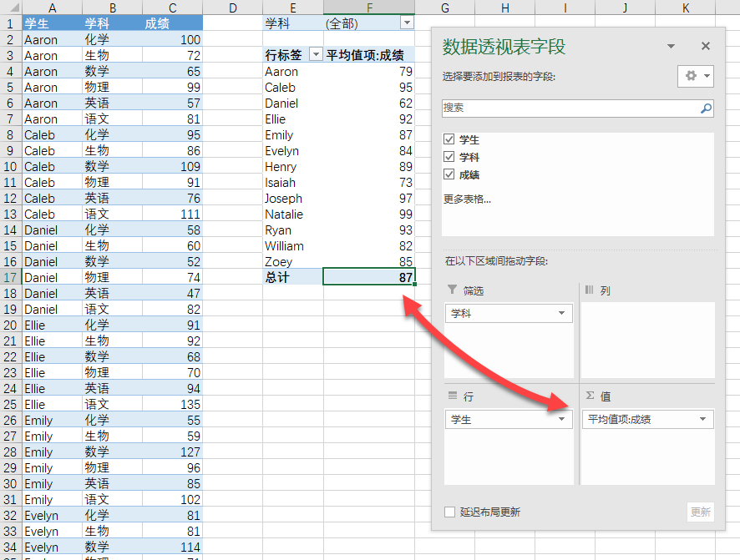Uncheck the 成绩 field checkbox
Image resolution: width=740 pixels, height=560 pixels.
[x=449, y=174]
